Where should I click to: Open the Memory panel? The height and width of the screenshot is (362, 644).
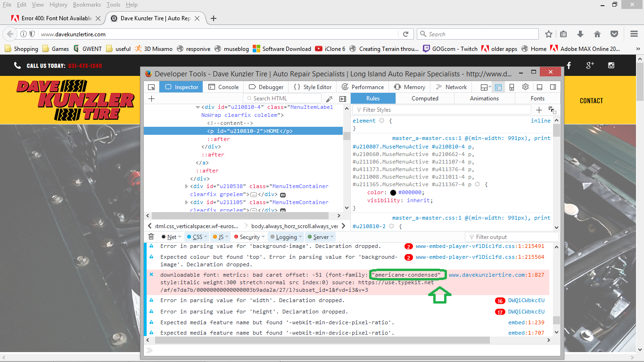pos(409,87)
